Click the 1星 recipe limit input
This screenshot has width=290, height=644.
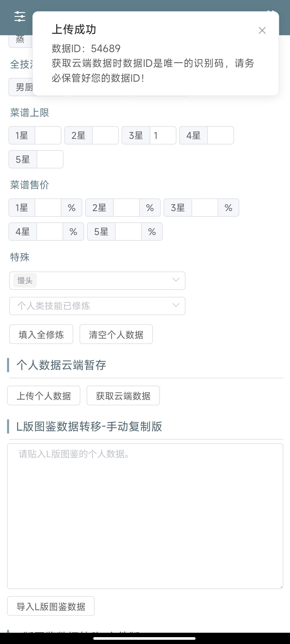point(48,135)
